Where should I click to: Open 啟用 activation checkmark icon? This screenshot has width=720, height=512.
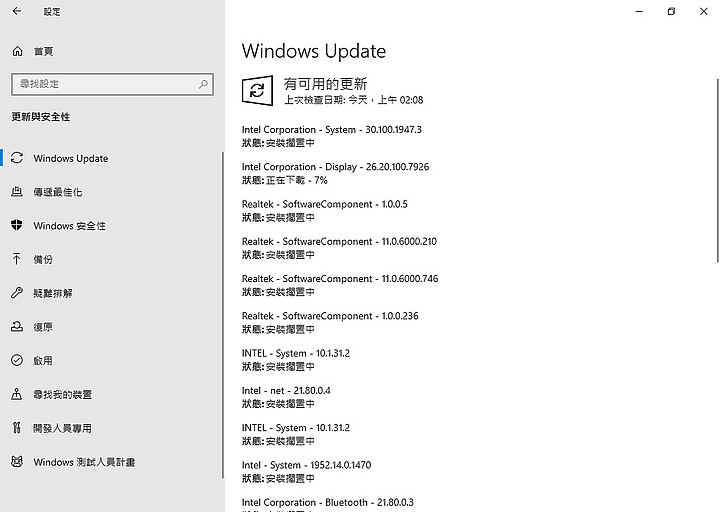click(x=17, y=360)
